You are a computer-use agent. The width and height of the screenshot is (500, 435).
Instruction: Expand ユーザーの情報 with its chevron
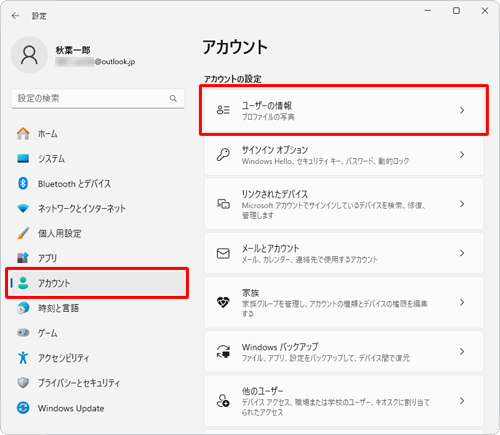[462, 110]
